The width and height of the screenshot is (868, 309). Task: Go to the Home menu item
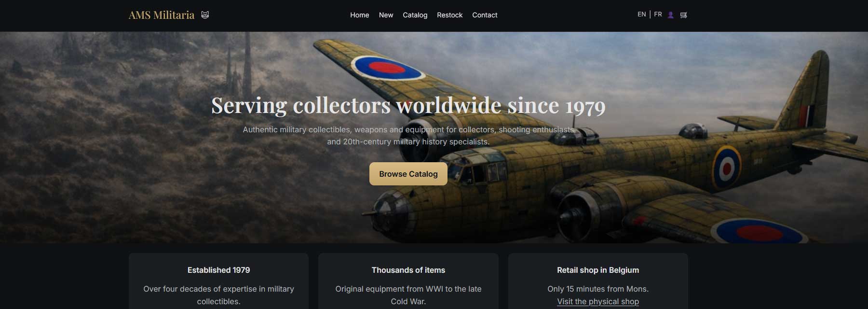359,15
